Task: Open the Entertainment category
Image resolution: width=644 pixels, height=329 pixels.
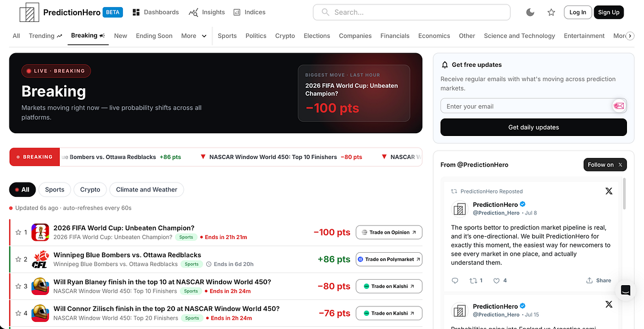Action: pyautogui.click(x=584, y=36)
